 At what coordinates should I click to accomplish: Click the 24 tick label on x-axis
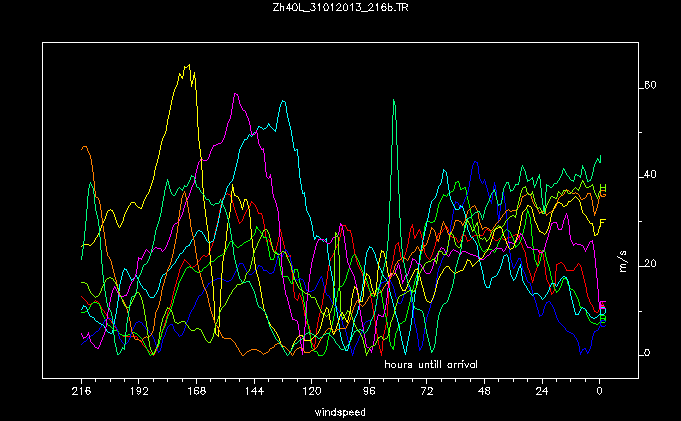[542, 393]
